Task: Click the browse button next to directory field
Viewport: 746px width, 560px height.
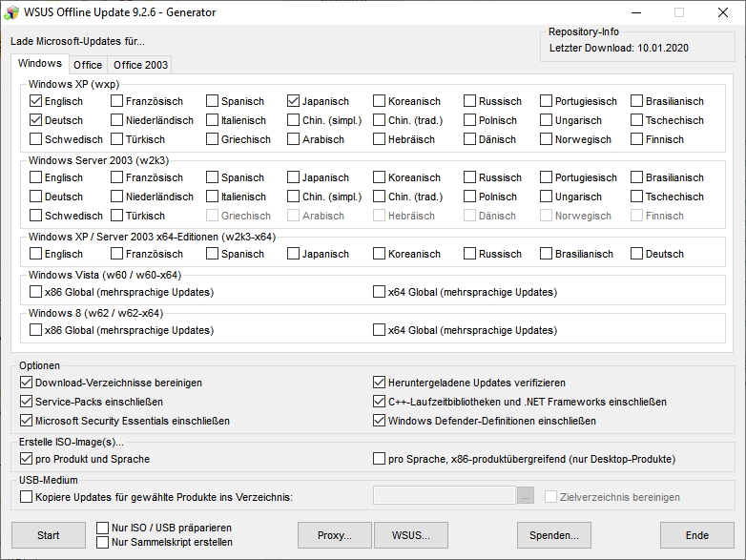Action: click(x=526, y=495)
